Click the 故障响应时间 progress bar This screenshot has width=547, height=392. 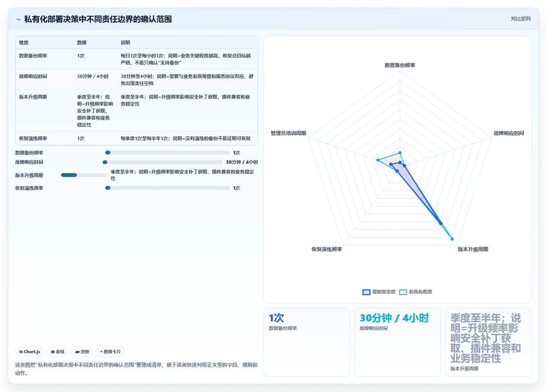[163, 162]
